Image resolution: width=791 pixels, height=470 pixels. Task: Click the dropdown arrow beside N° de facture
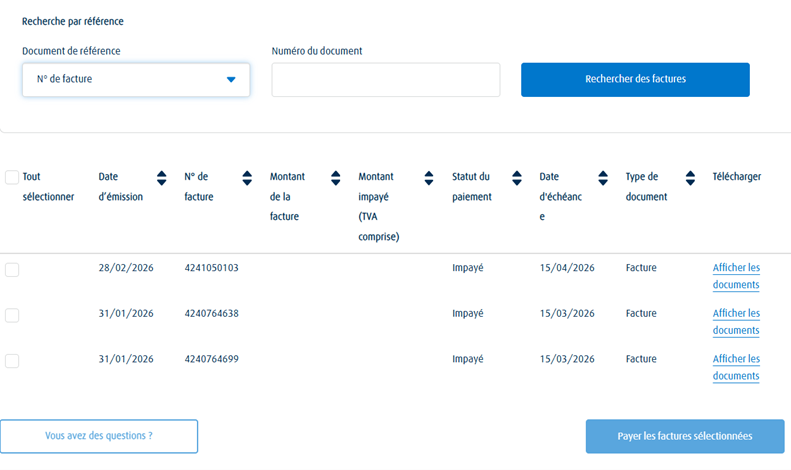click(x=231, y=80)
